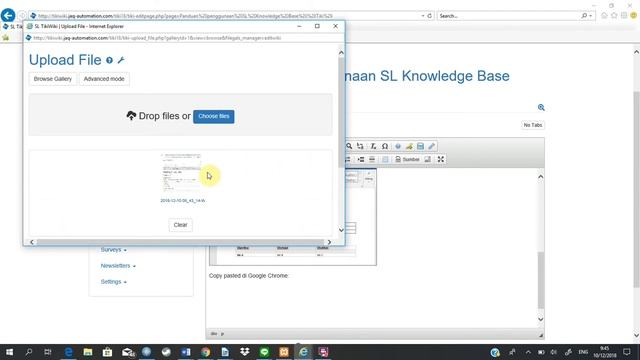Image resolution: width=640 pixels, height=360 pixels.
Task: Click the blue help icon in editor toolbar
Action: pos(398,146)
